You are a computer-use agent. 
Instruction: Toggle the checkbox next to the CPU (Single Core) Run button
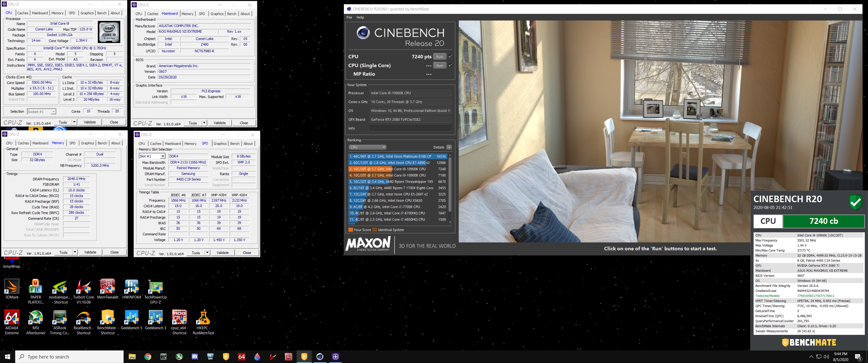coord(450,65)
